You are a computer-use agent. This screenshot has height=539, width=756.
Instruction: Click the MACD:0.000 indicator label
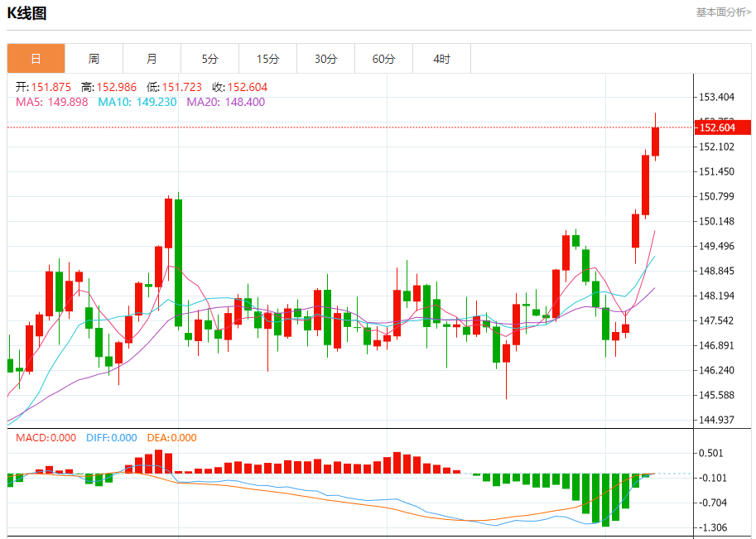click(x=46, y=438)
